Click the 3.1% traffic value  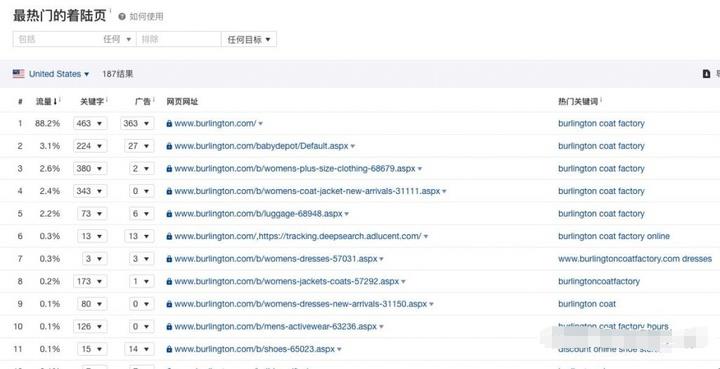(x=50, y=146)
